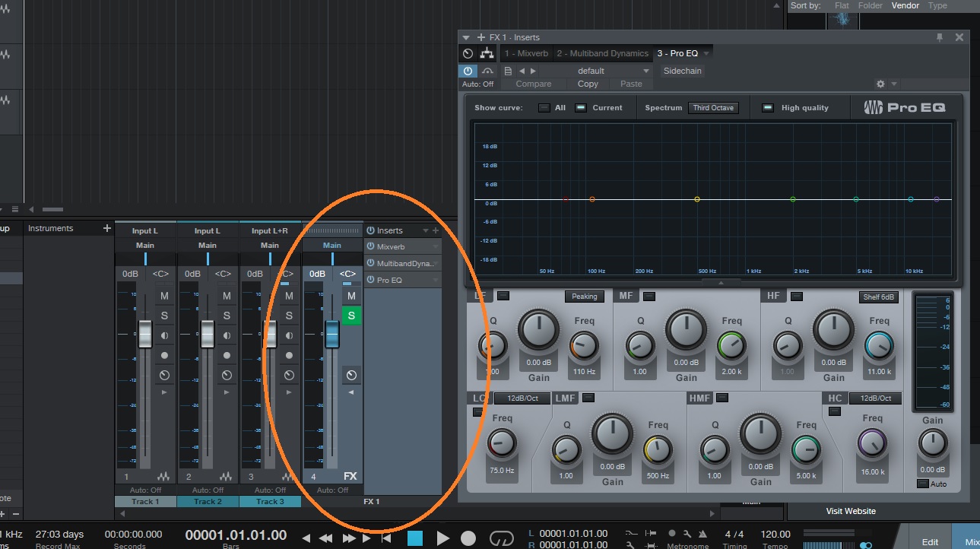Toggle the Show curve All checkbox
980x549 pixels.
(x=544, y=108)
